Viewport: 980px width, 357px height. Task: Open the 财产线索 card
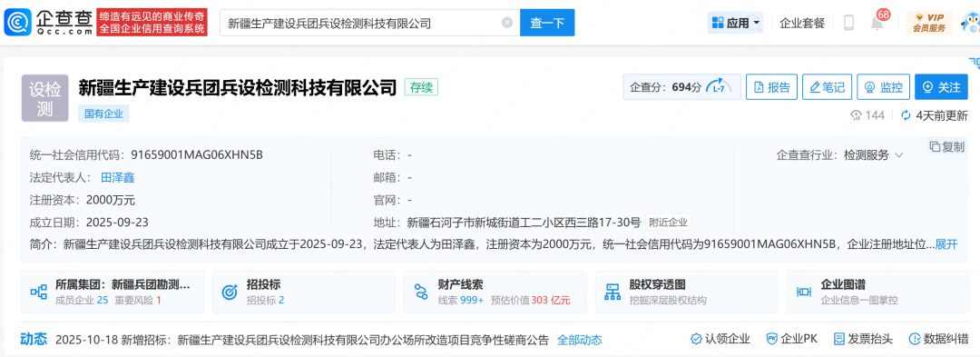(495, 292)
